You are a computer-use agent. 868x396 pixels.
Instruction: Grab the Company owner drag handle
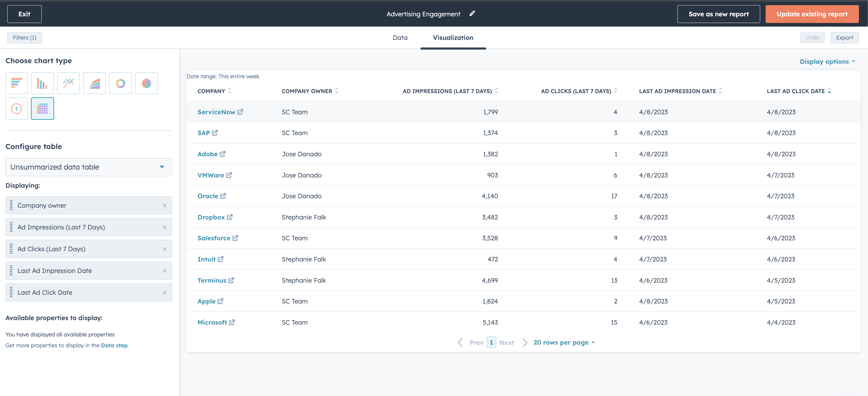pos(11,206)
